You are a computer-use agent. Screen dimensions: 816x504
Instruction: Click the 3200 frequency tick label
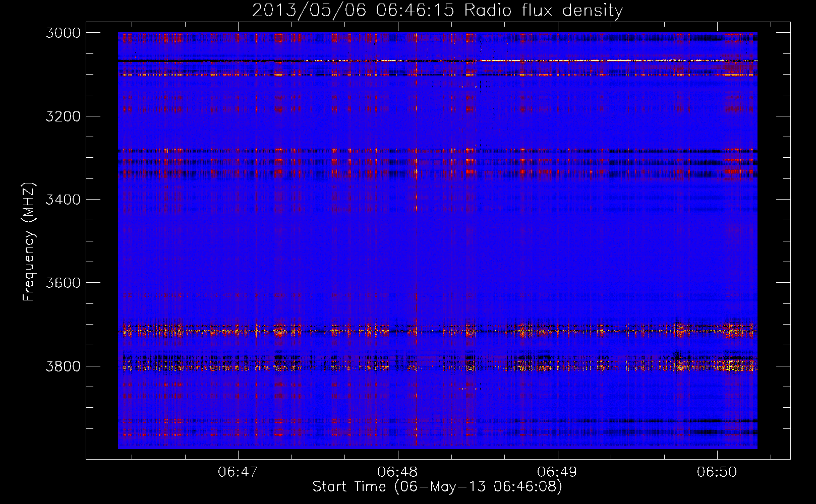[63, 116]
